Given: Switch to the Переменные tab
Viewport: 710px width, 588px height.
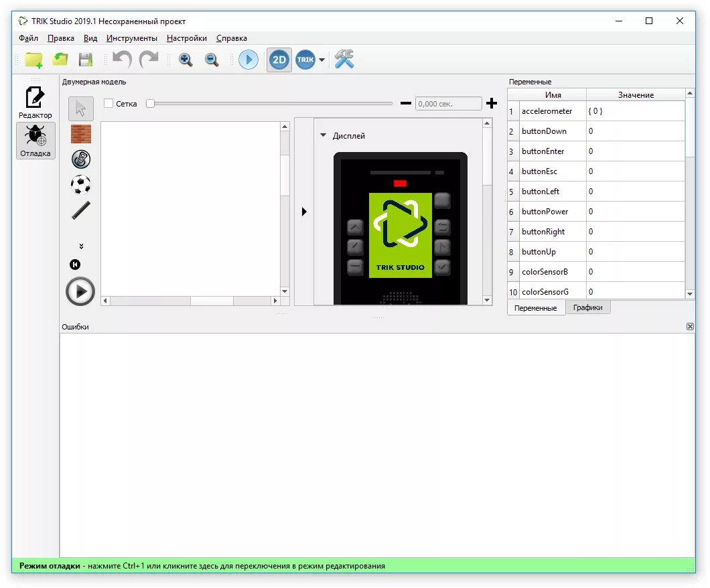Looking at the screenshot, I should pos(536,308).
